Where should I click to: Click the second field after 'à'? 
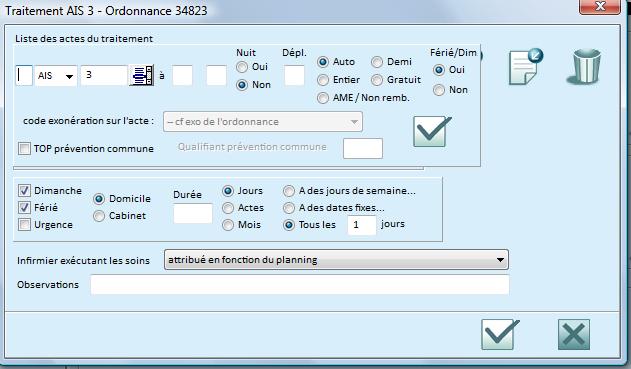(216, 75)
